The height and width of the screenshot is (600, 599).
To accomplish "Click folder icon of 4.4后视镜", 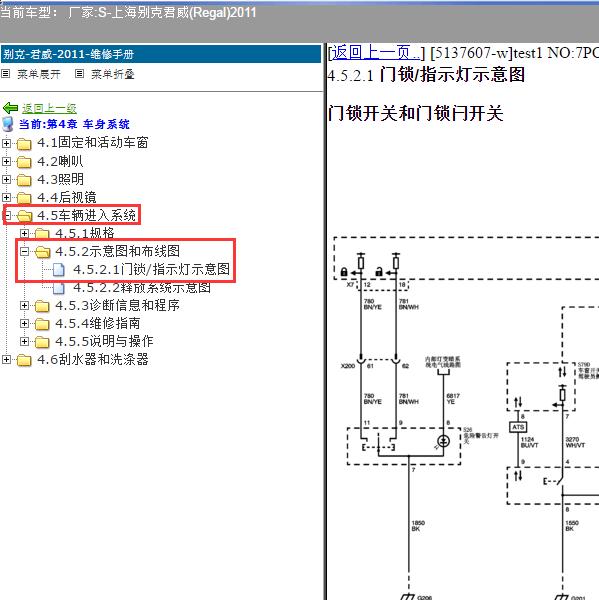I will (x=24, y=198).
